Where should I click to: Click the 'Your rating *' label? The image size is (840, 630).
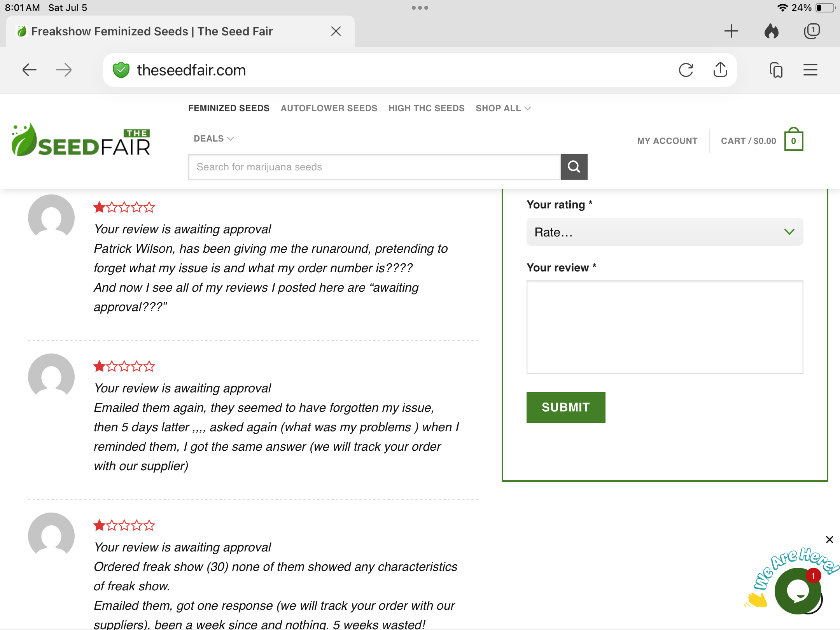coord(559,205)
